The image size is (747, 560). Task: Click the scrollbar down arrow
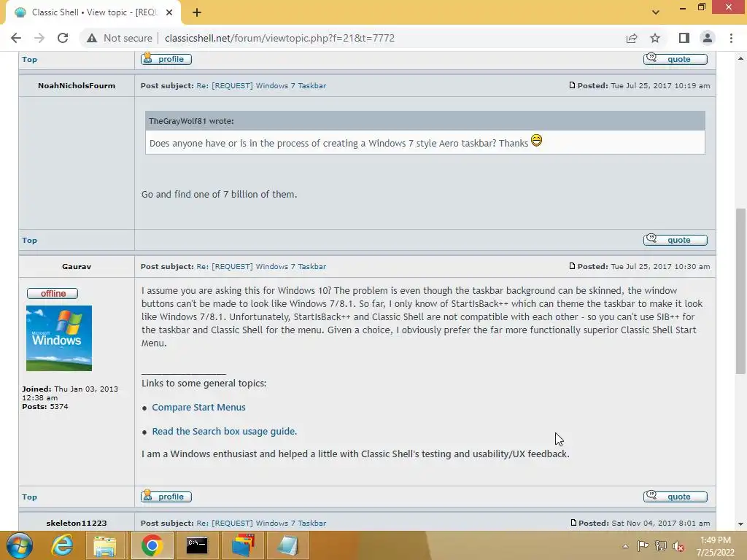(740, 524)
